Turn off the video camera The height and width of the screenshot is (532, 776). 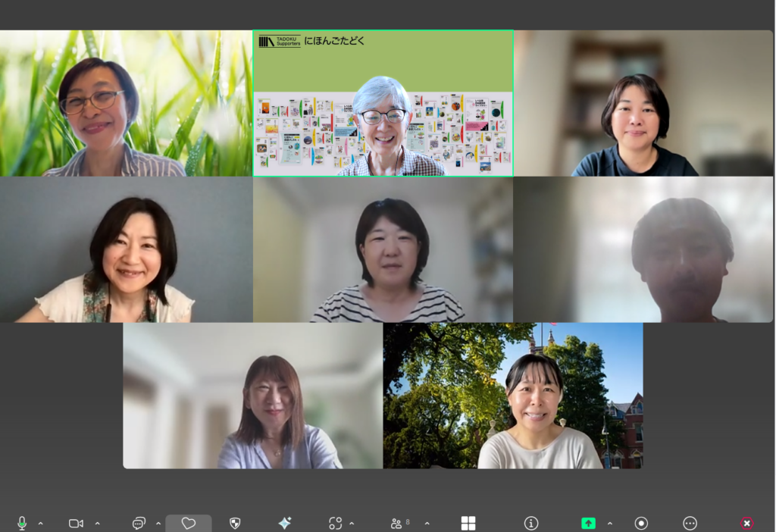tap(76, 523)
